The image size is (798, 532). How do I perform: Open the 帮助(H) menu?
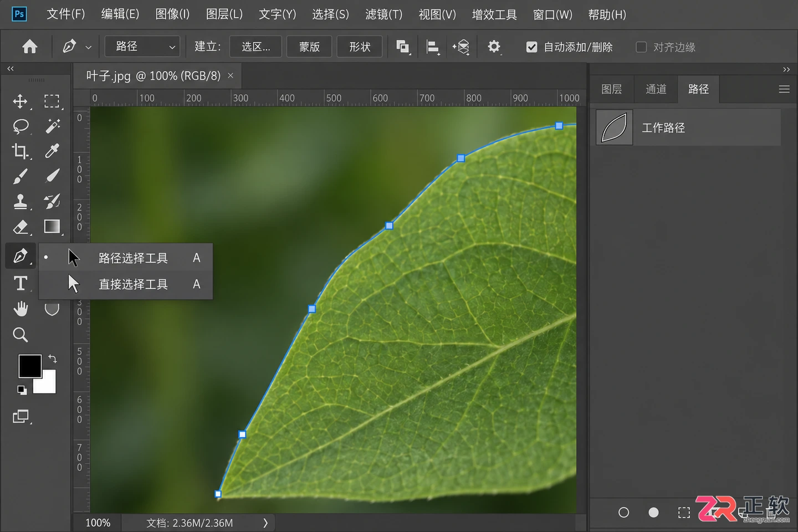pyautogui.click(x=607, y=14)
